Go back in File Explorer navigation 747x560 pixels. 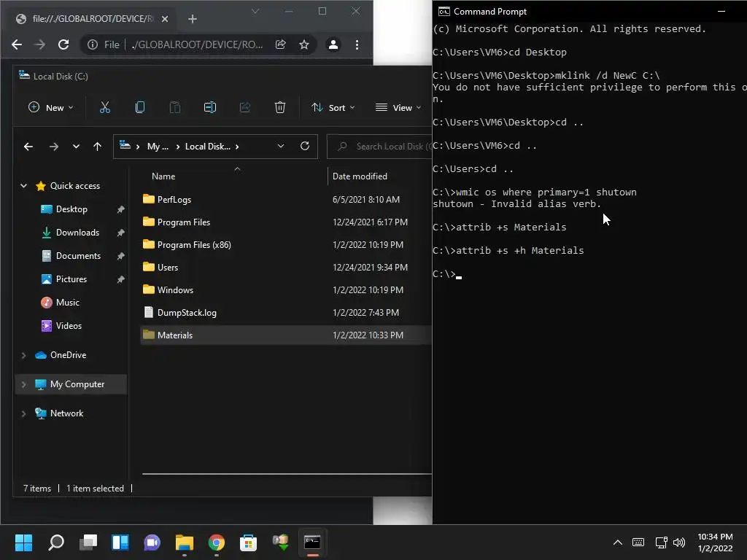pyautogui.click(x=28, y=147)
